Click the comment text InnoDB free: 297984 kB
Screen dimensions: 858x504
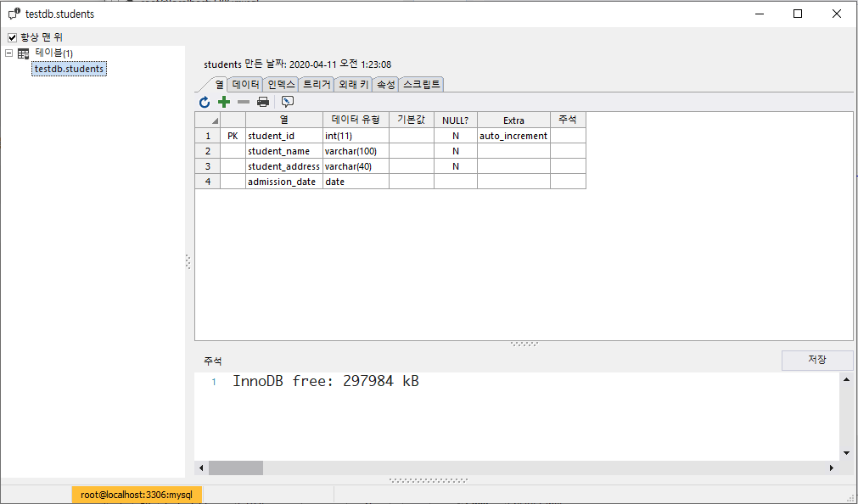pos(326,382)
